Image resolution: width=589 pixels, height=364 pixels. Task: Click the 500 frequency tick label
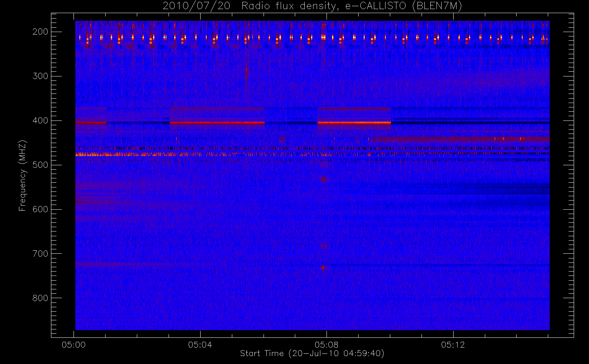pyautogui.click(x=40, y=165)
